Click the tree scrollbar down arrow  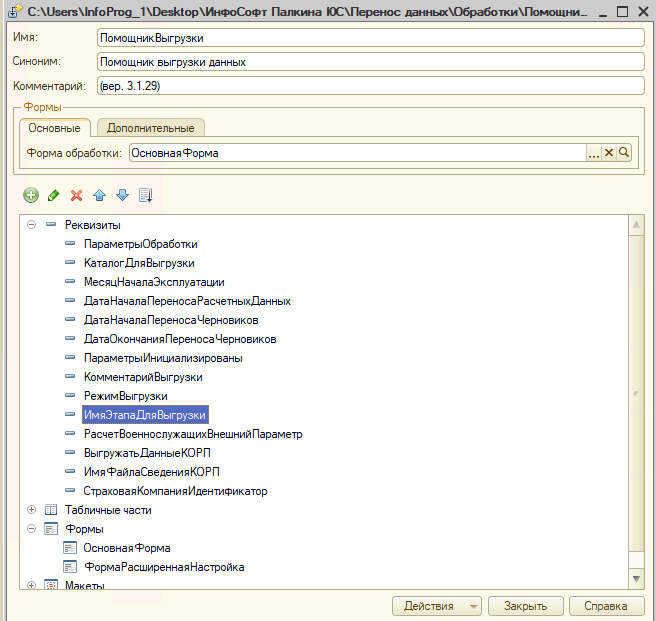636,579
